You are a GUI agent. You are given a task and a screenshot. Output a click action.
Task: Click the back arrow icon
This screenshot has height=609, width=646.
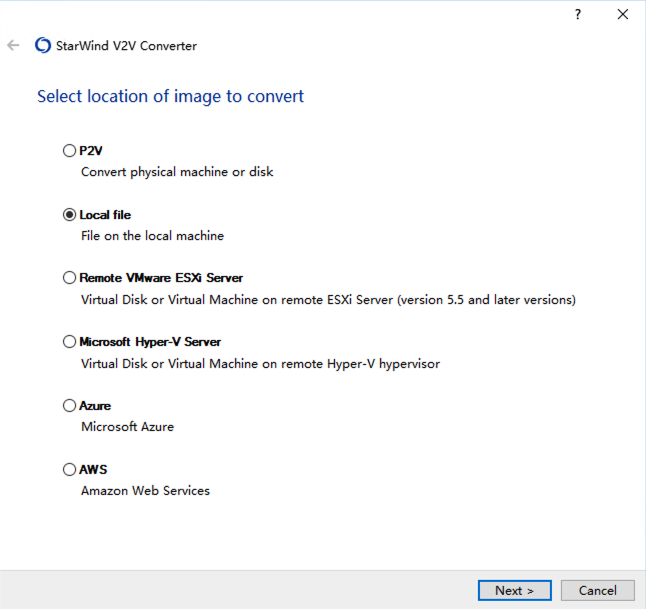pyautogui.click(x=13, y=45)
